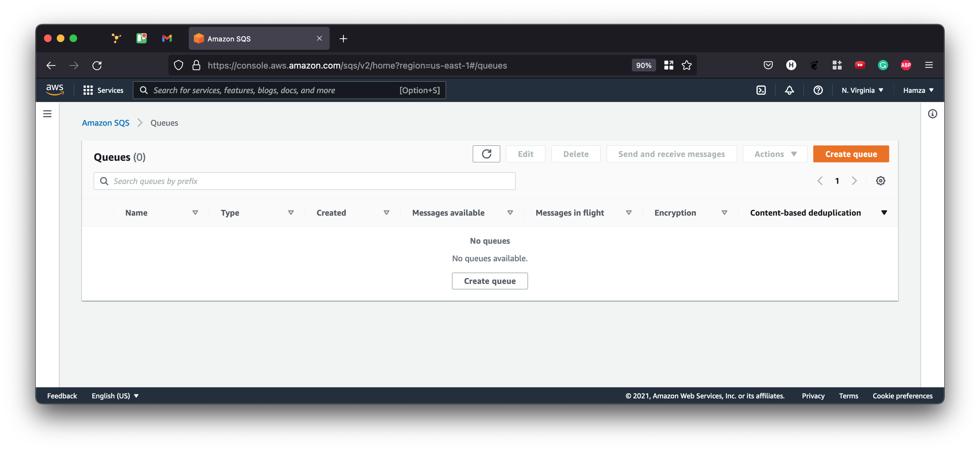This screenshot has width=980, height=451.
Task: Refresh the queues list
Action: click(x=486, y=154)
